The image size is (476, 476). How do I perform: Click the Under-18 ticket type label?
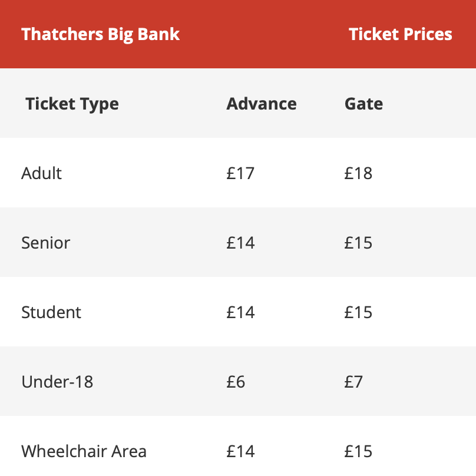tap(57, 382)
